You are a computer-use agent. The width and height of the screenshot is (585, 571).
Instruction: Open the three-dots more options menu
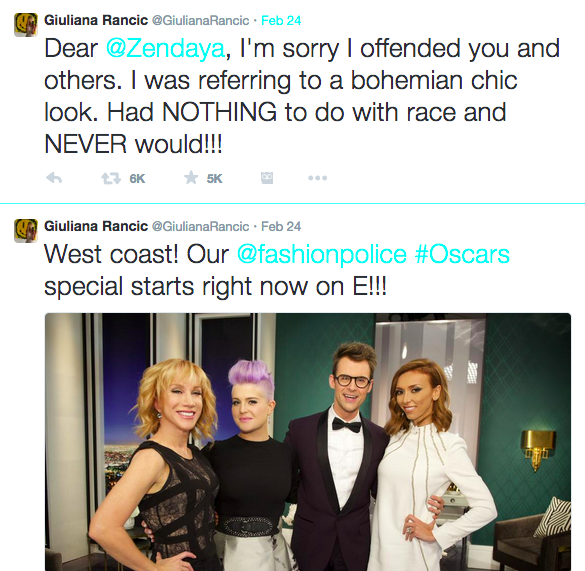click(317, 178)
